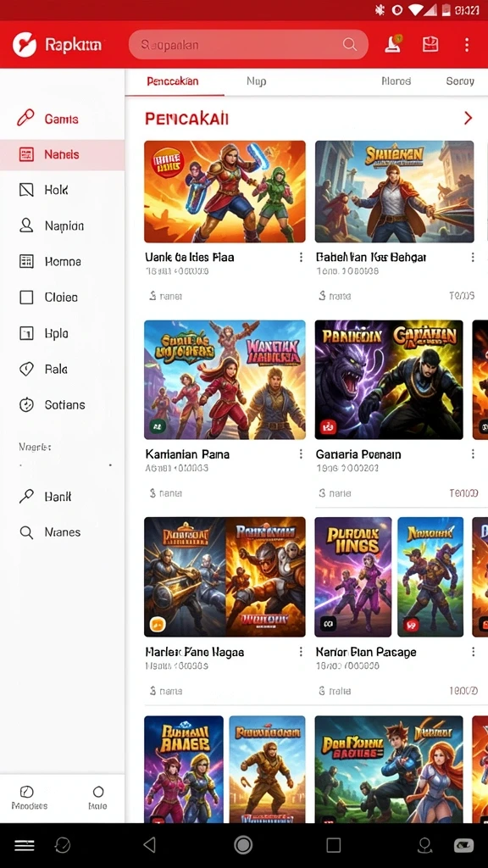Open options menu for Kantanian Rana card
Image resolution: width=488 pixels, height=868 pixels.
click(301, 454)
